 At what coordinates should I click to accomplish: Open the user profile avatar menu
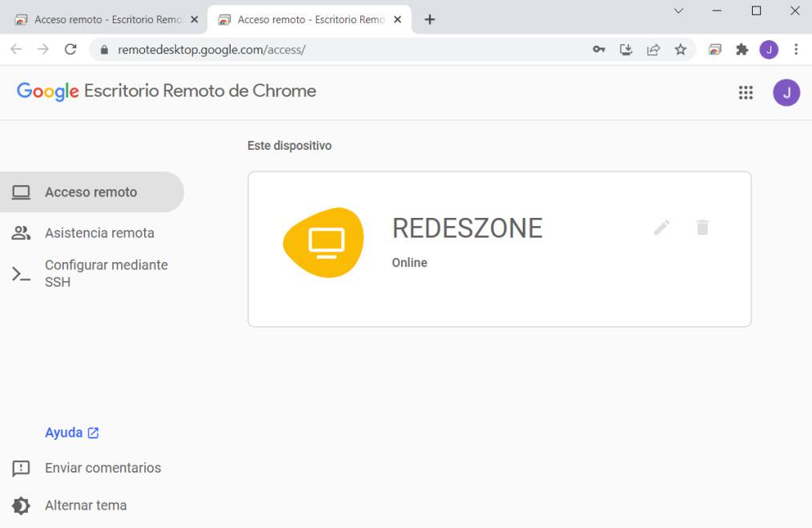(x=769, y=49)
